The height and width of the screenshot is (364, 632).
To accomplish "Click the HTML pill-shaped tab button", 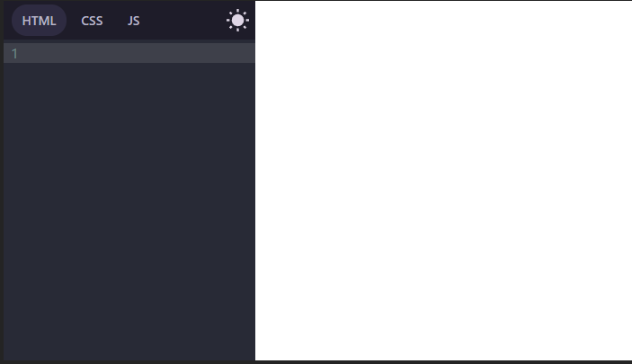I will tap(39, 21).
